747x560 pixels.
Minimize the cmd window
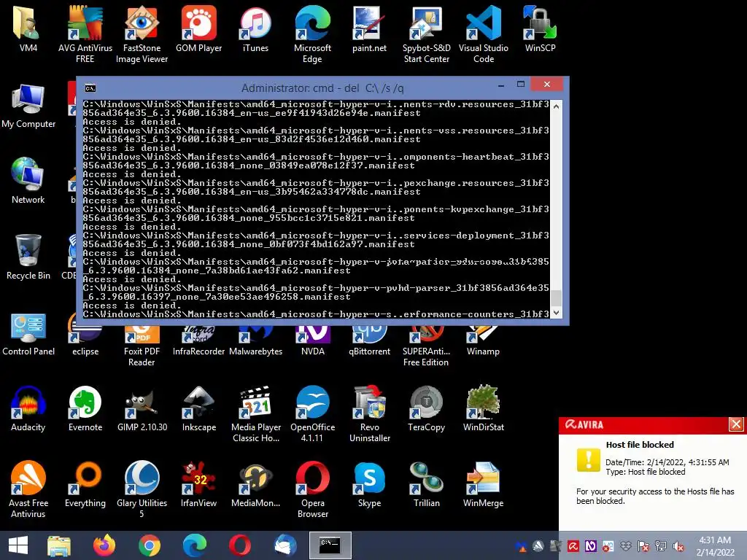coord(500,85)
